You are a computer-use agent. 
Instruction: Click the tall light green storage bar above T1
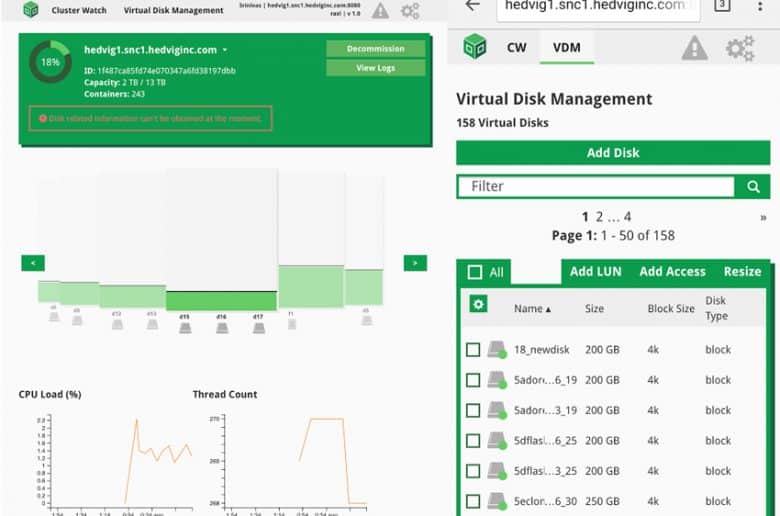[x=311, y=287]
